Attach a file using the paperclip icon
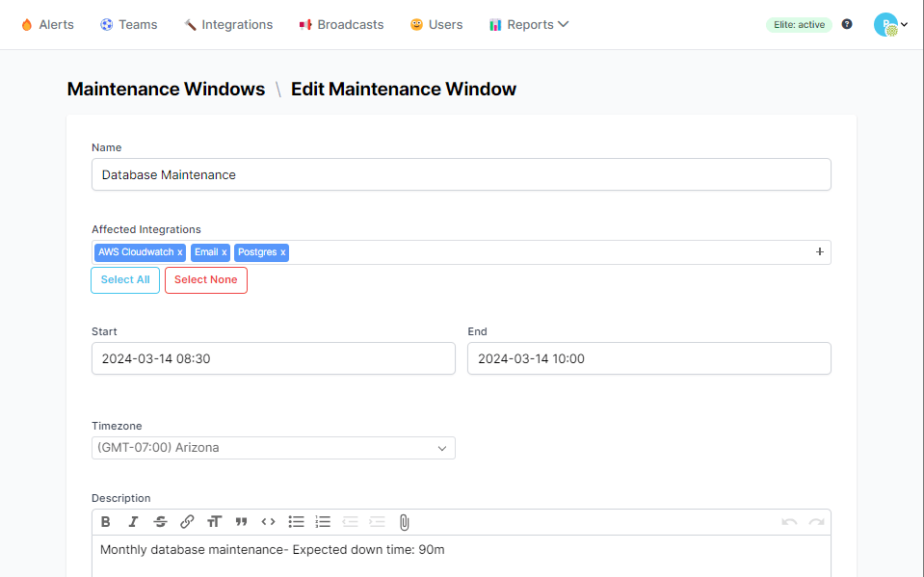This screenshot has height=577, width=924. [x=404, y=521]
